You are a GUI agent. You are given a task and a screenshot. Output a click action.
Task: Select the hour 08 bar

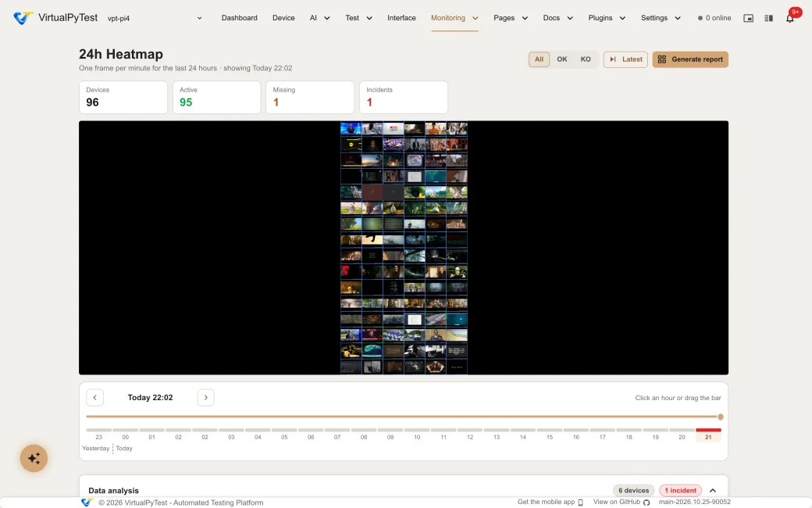(364, 431)
